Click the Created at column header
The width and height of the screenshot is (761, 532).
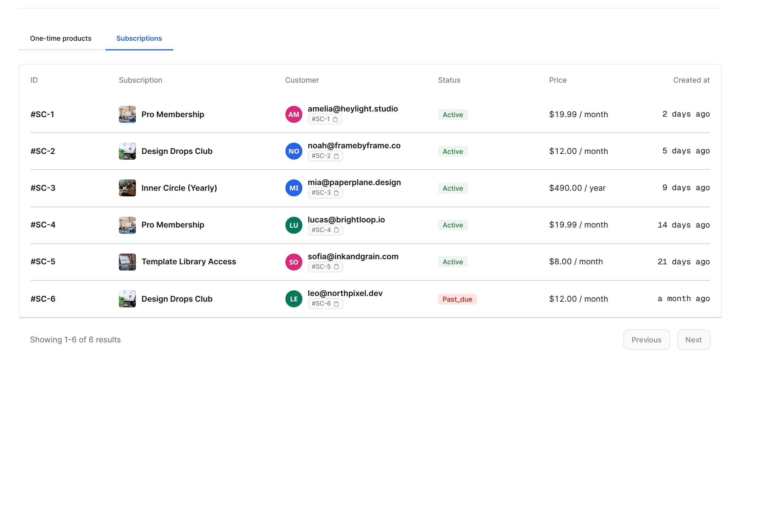click(x=691, y=80)
